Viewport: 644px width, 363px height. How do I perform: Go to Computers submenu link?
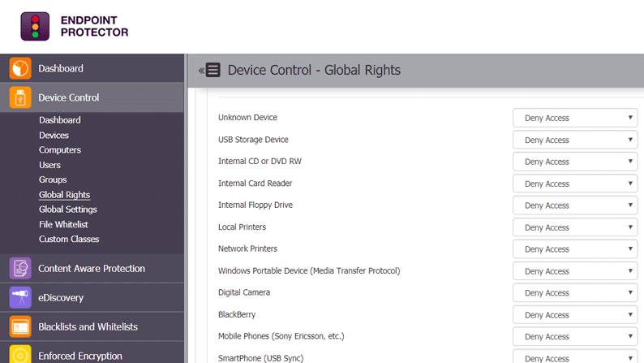coord(60,150)
